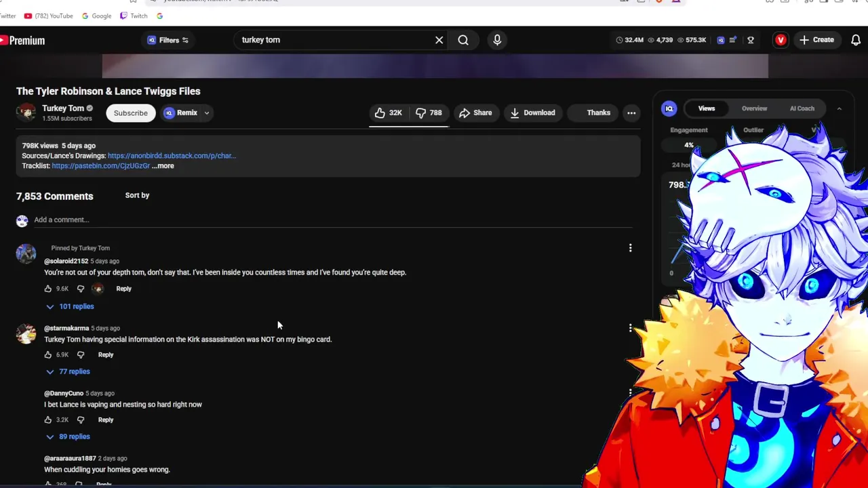Click the search magnifier icon
The width and height of the screenshot is (868, 488).
[x=463, y=40]
